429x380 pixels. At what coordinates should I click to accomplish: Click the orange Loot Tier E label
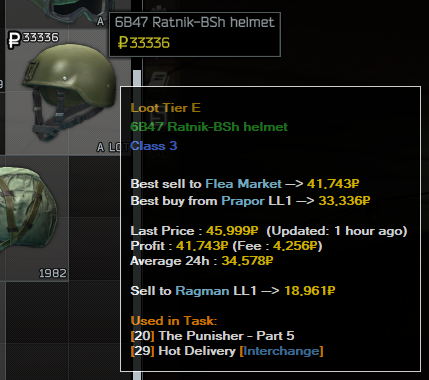pos(165,108)
